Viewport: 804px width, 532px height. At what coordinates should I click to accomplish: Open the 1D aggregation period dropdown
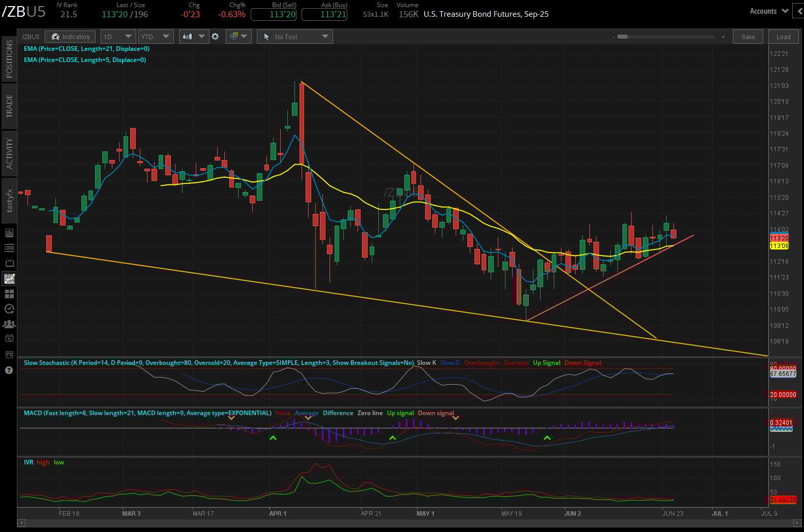tap(117, 37)
